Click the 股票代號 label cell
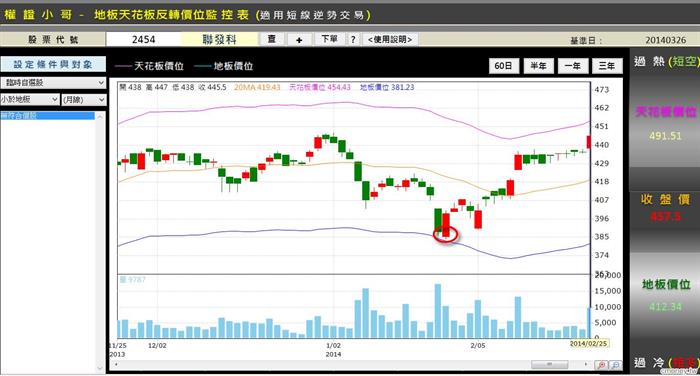Image resolution: width=700 pixels, height=376 pixels. pos(53,39)
